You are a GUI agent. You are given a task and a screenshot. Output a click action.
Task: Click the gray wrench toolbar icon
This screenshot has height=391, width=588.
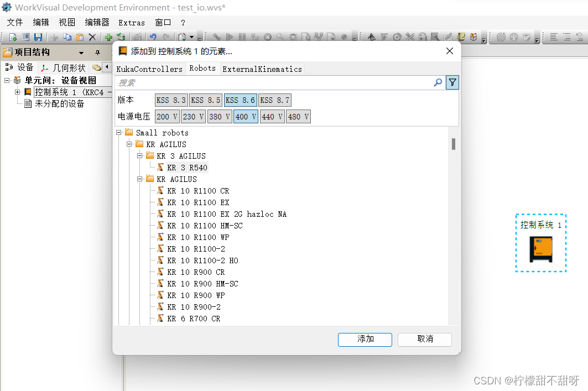click(217, 37)
